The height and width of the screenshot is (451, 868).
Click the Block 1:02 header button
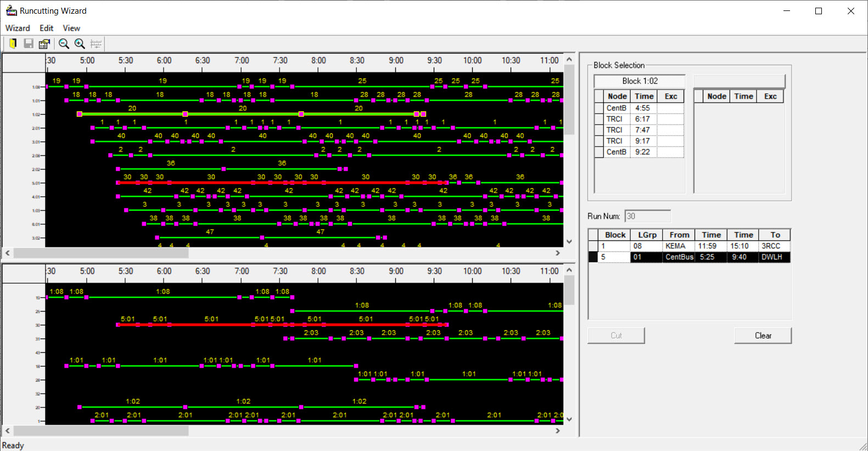point(640,81)
